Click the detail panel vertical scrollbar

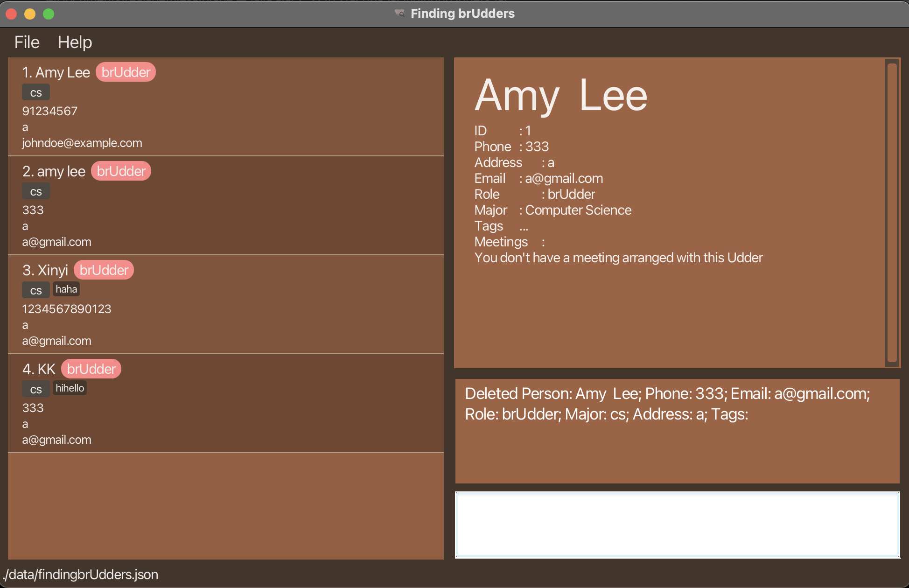tap(892, 212)
